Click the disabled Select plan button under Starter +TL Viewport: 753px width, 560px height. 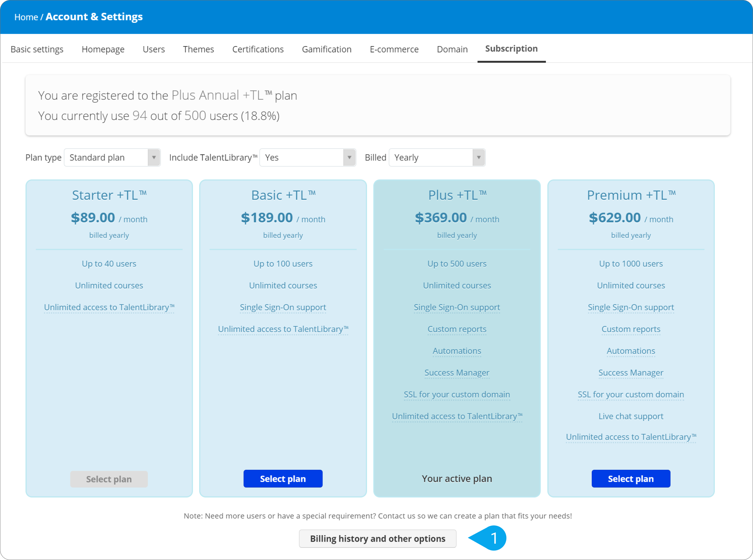[109, 479]
